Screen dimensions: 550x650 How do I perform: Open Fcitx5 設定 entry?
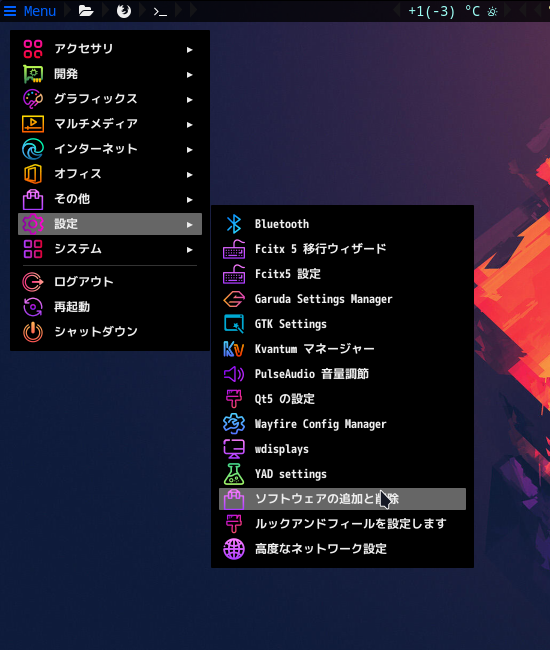click(342, 274)
